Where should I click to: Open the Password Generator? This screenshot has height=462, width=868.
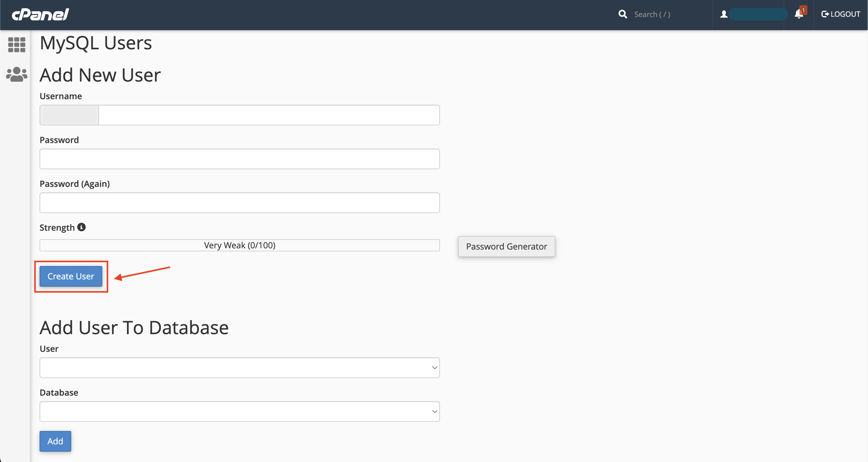pos(506,246)
